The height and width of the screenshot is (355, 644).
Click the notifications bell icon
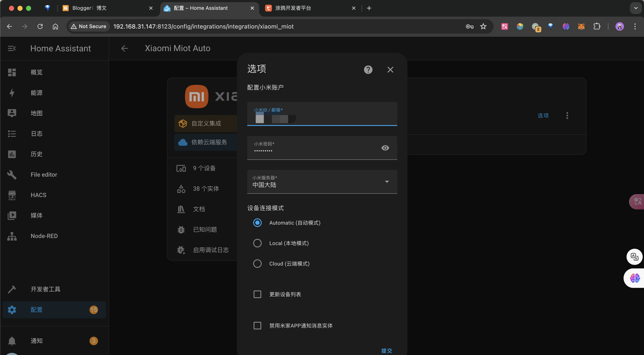(x=12, y=341)
